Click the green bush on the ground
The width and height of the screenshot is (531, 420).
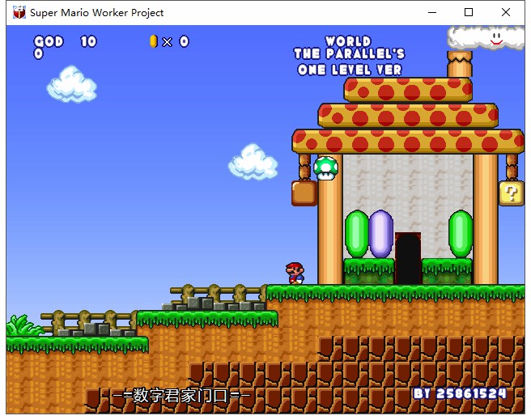(x=23, y=325)
